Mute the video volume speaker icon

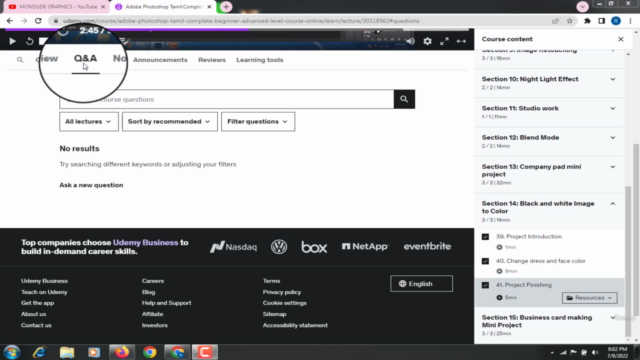[x=411, y=41]
